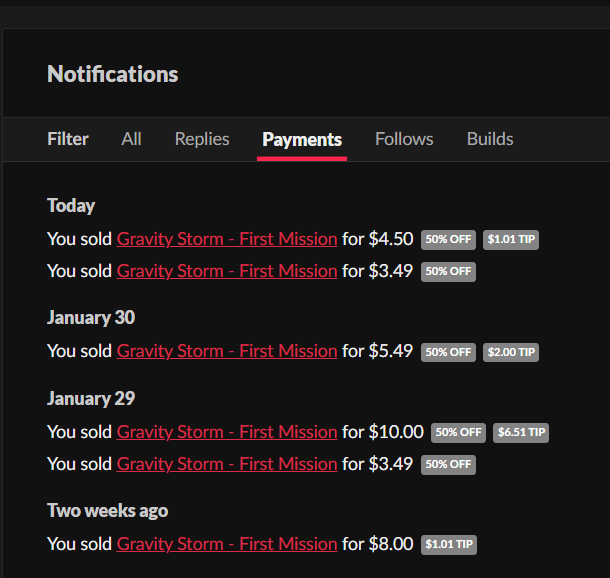Click the 50% OFF badge on $4.50 sale
This screenshot has height=578, width=610.
(448, 240)
